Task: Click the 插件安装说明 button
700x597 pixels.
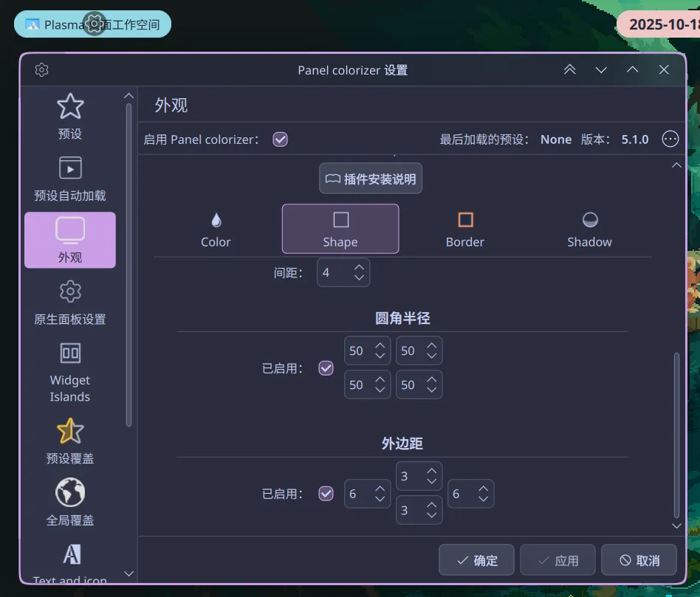Action: tap(371, 179)
